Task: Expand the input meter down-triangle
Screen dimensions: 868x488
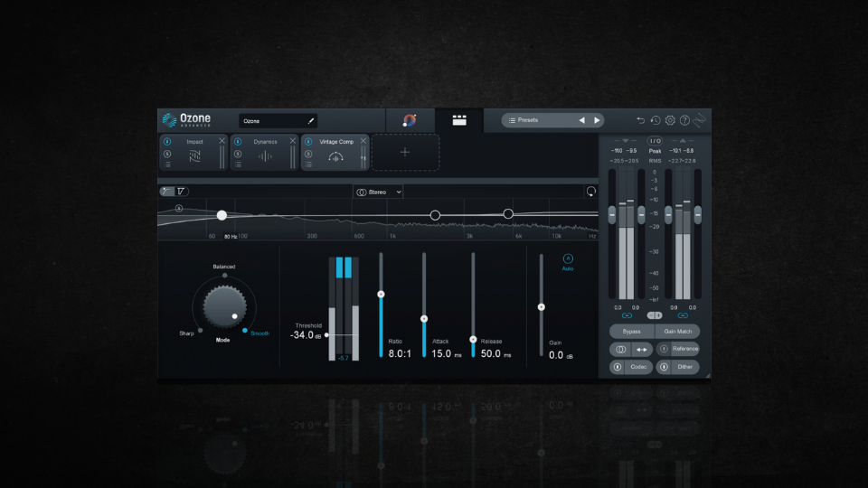Action: point(626,141)
